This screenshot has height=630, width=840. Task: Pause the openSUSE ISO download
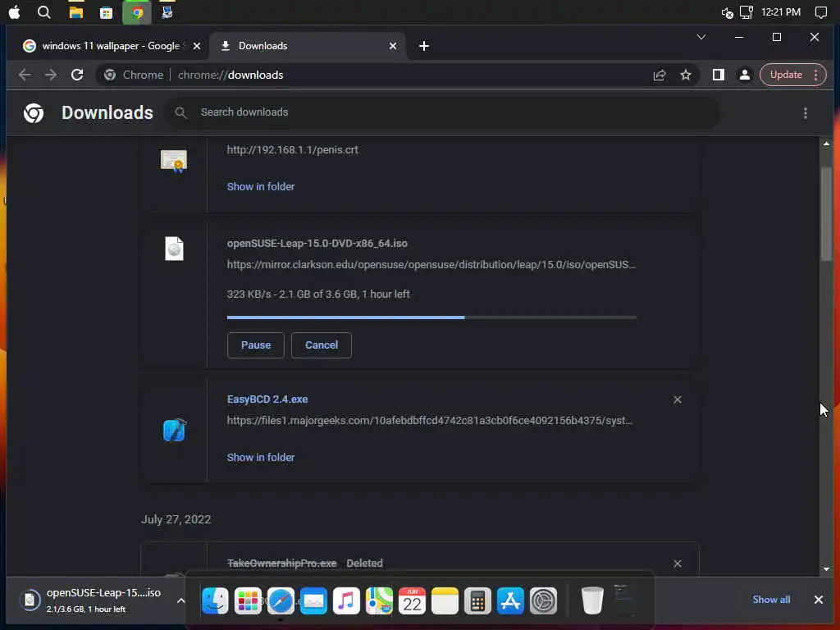pyautogui.click(x=256, y=345)
